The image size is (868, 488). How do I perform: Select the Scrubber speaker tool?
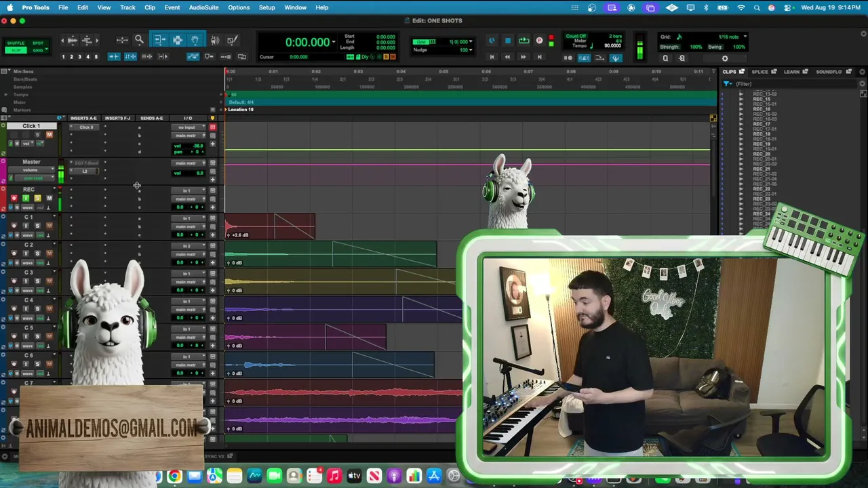click(215, 40)
